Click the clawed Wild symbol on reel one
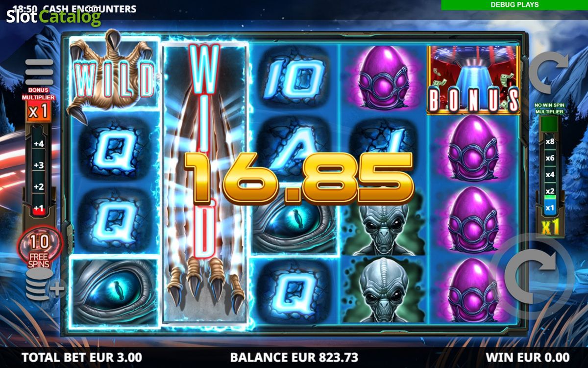Screen dimensions: 588x368 coord(115,74)
